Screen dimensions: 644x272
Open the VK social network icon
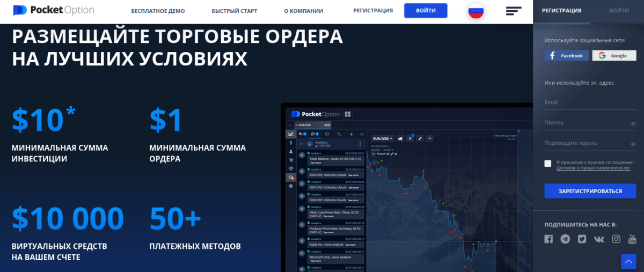(599, 239)
